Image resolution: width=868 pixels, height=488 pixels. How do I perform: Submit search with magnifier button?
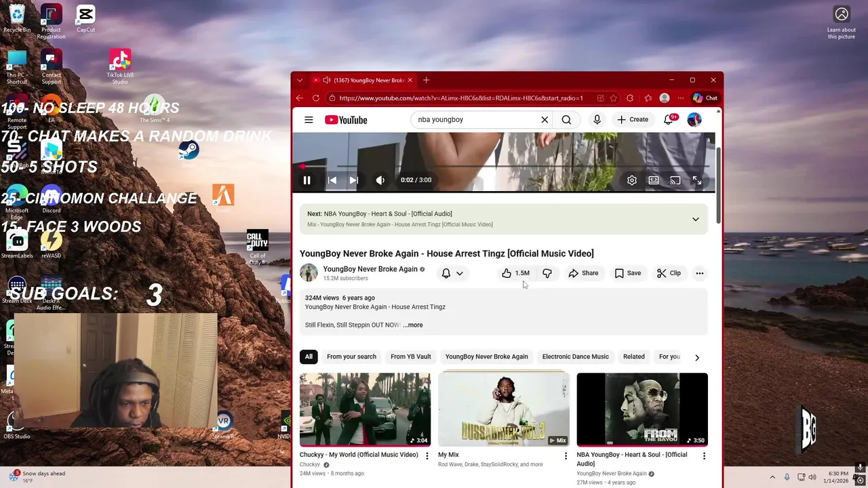click(x=566, y=120)
